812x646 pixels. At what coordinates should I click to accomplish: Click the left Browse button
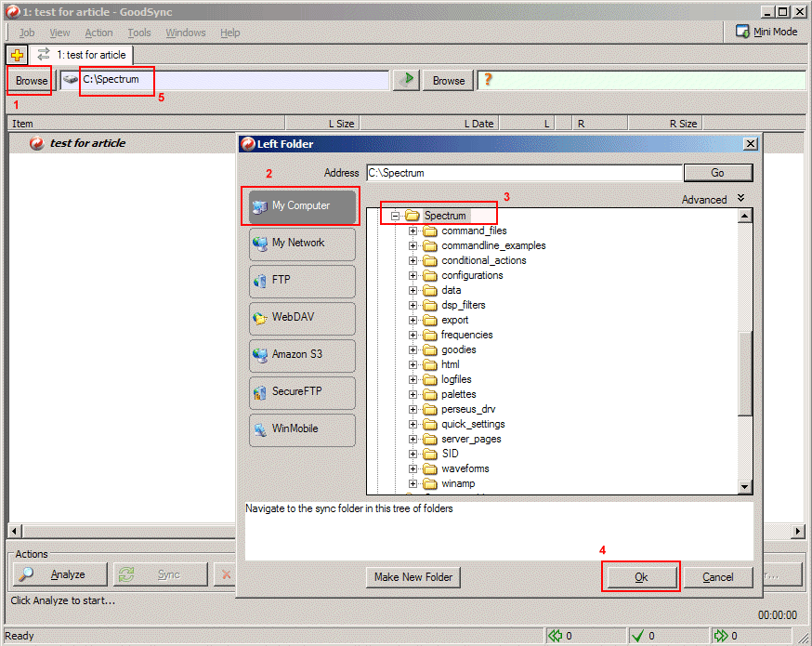point(31,81)
